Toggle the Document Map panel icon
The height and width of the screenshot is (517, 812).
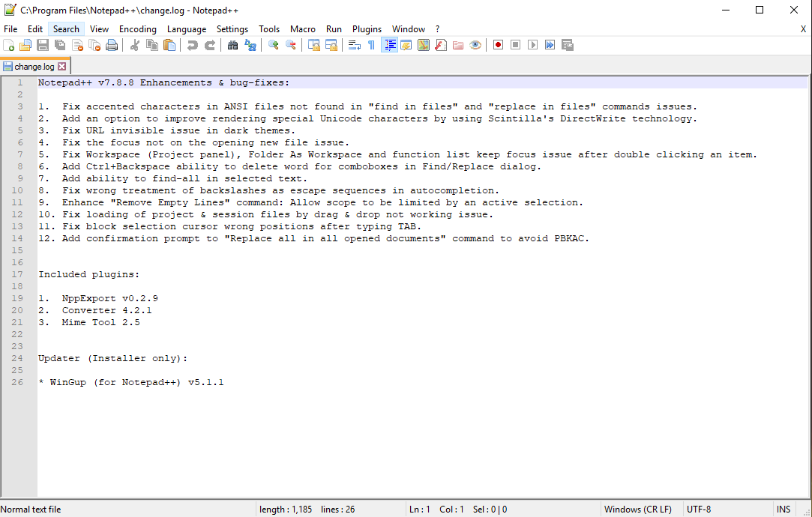[x=424, y=45]
